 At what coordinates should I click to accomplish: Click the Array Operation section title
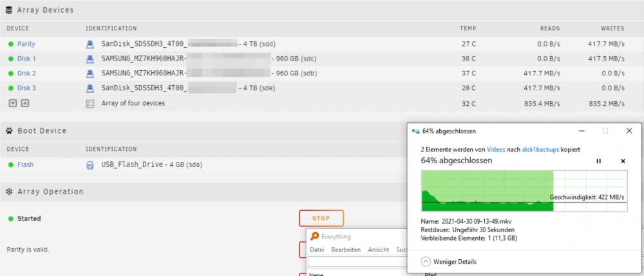coord(50,192)
